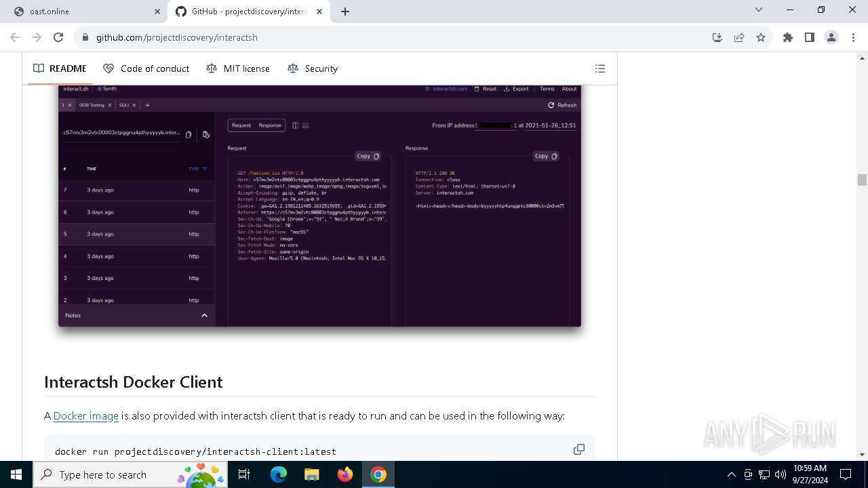Image resolution: width=868 pixels, height=488 pixels.
Task: Open File Explorer from the taskbar
Action: [311, 474]
